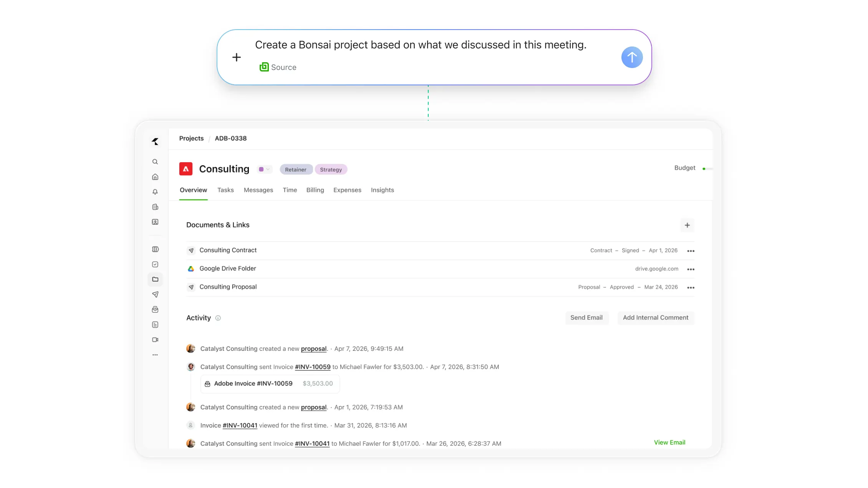Open notifications bell in sidebar
This screenshot has width=868, height=488.
pos(155,192)
